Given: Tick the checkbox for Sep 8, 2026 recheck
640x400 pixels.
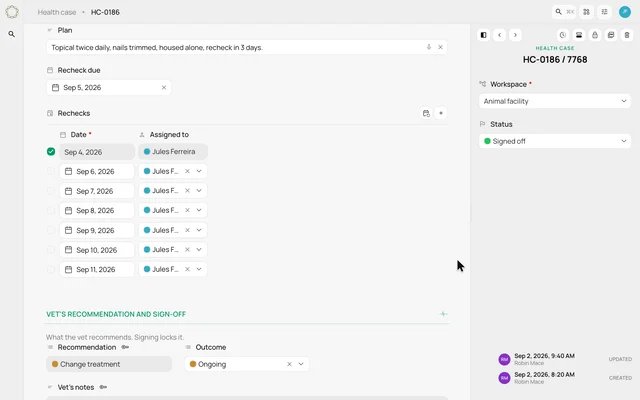Looking at the screenshot, I should click(x=51, y=210).
